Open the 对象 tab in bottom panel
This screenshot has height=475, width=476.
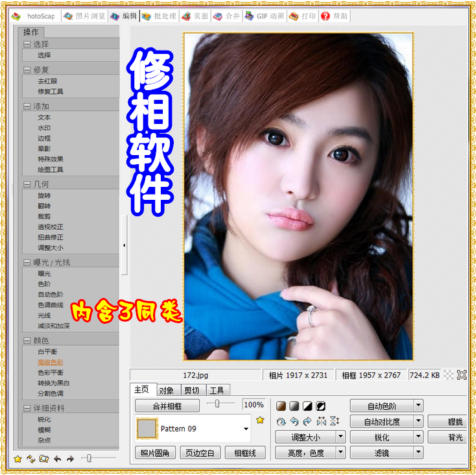[165, 390]
